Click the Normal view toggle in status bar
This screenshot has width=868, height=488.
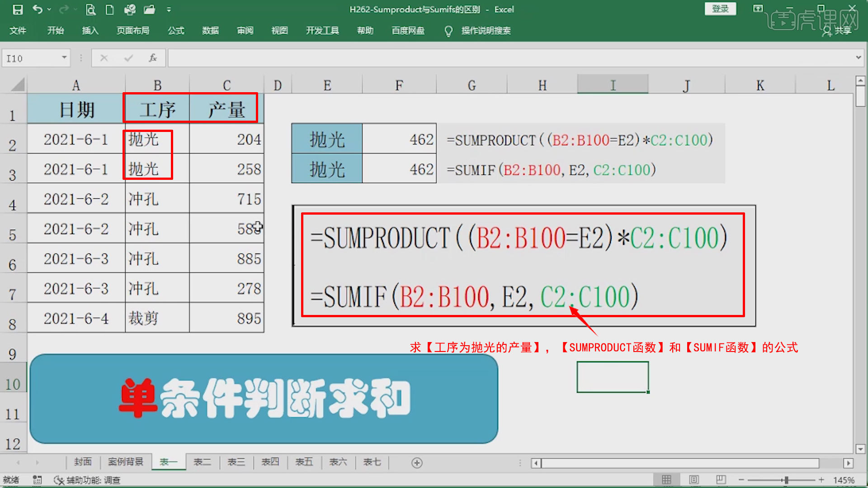point(667,480)
